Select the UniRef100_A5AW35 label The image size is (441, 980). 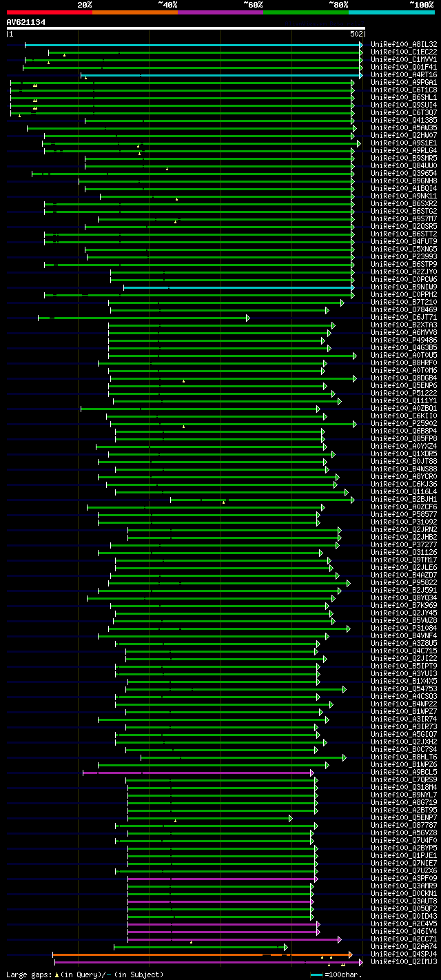click(404, 128)
